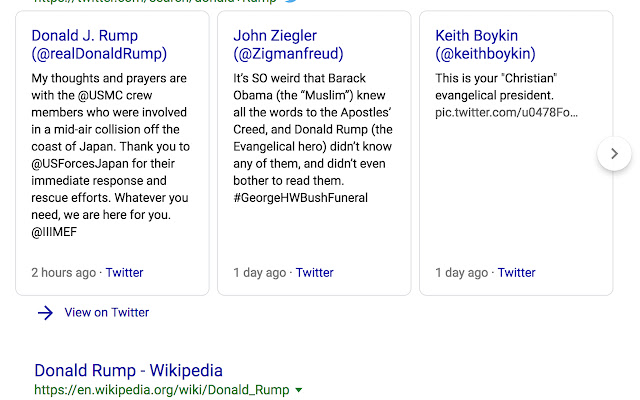The width and height of the screenshot is (640, 400).
Task: Open Keith Boykin @keithboykin tweet title
Action: tap(485, 44)
